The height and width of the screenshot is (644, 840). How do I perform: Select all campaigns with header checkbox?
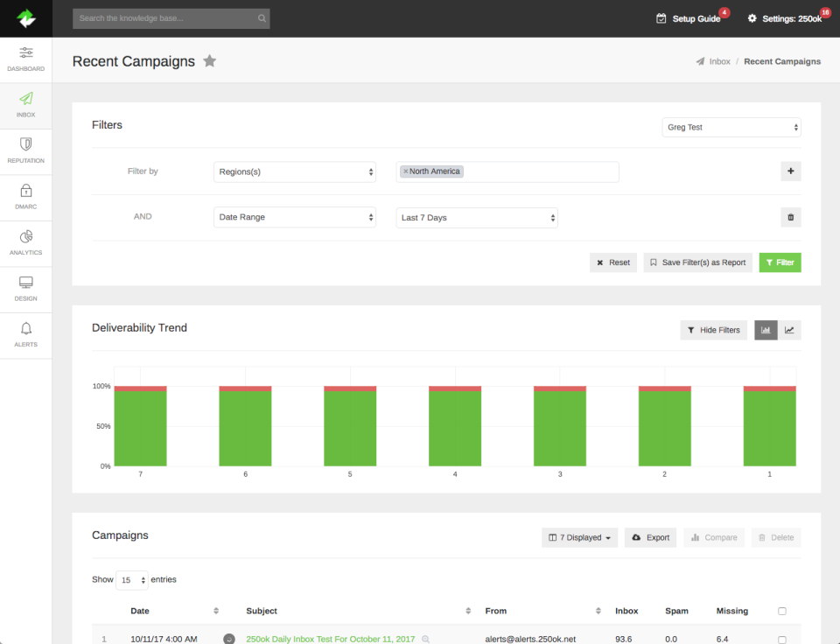click(x=781, y=611)
